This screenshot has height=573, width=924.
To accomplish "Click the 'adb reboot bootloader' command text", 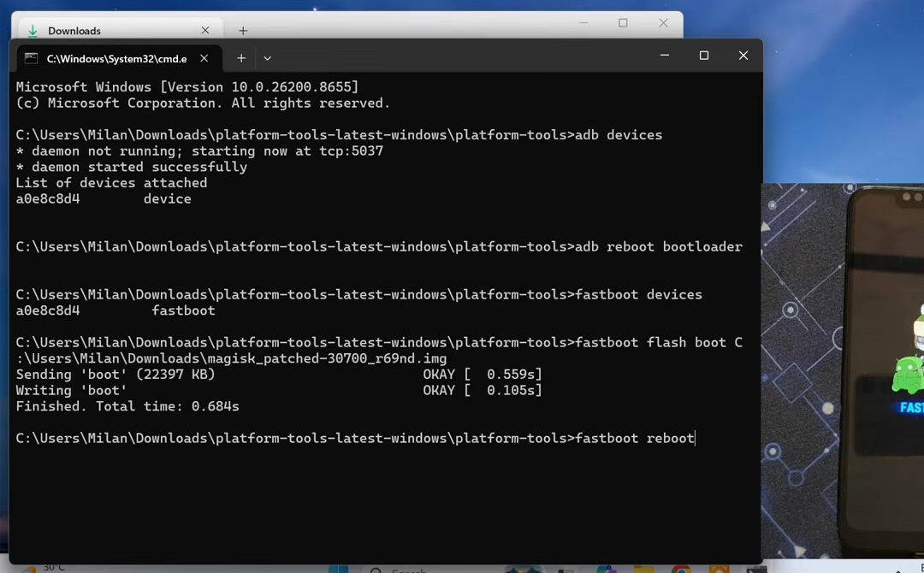I will point(659,247).
